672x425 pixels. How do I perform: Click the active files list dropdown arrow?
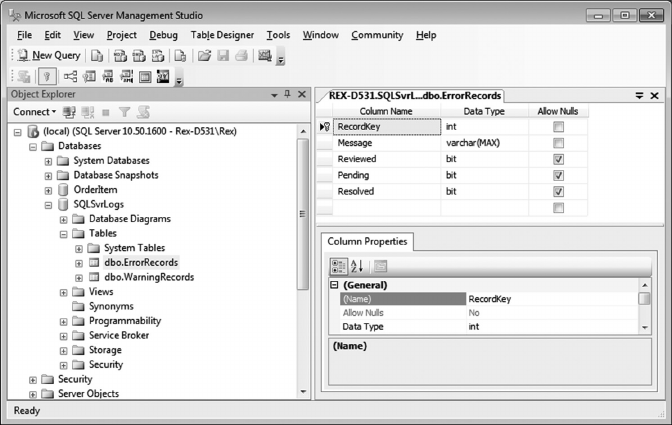point(639,96)
